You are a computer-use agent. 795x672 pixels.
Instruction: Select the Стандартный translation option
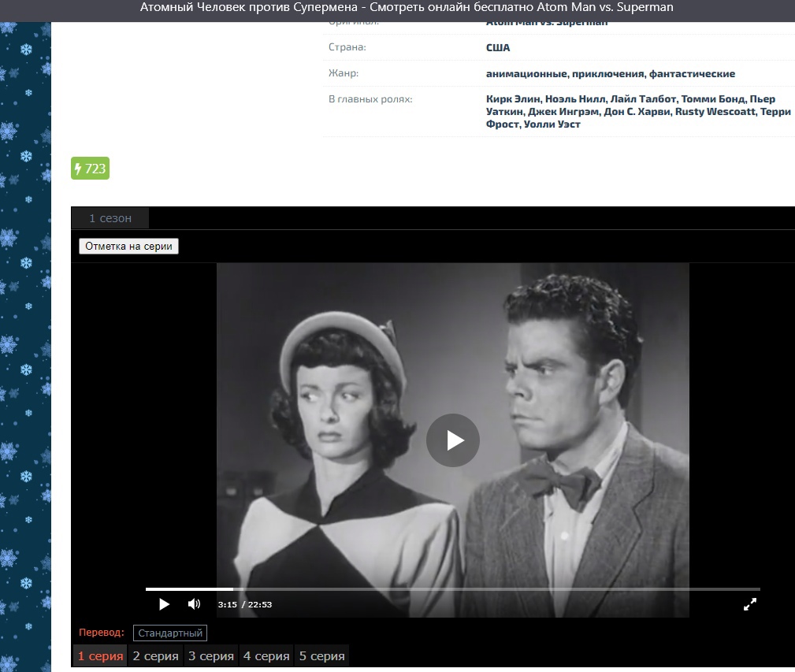[x=170, y=633]
